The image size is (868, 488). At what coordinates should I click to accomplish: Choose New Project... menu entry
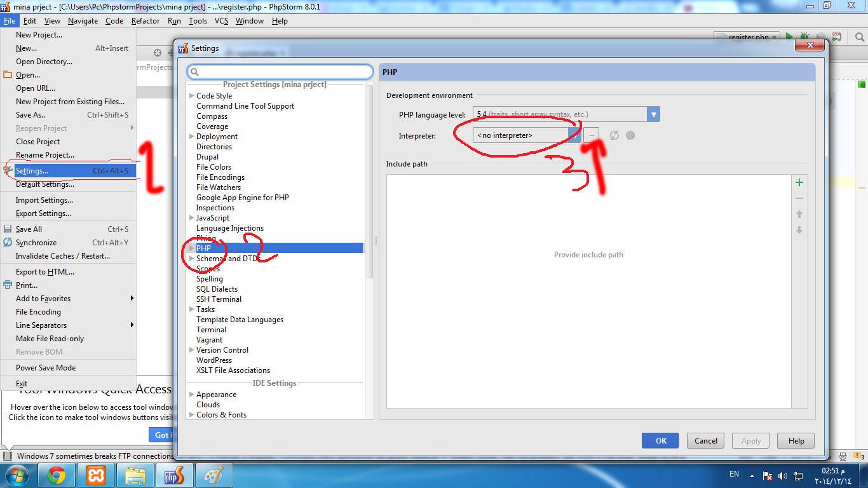tap(69, 35)
